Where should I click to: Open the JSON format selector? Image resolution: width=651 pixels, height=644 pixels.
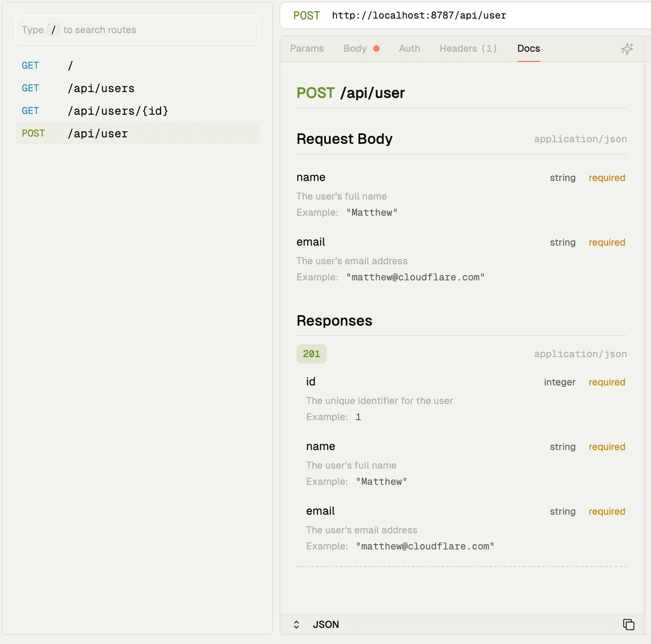[325, 624]
